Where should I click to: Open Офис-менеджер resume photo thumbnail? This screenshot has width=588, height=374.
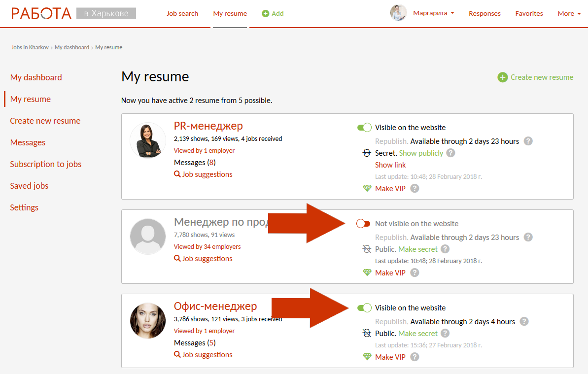tap(148, 321)
